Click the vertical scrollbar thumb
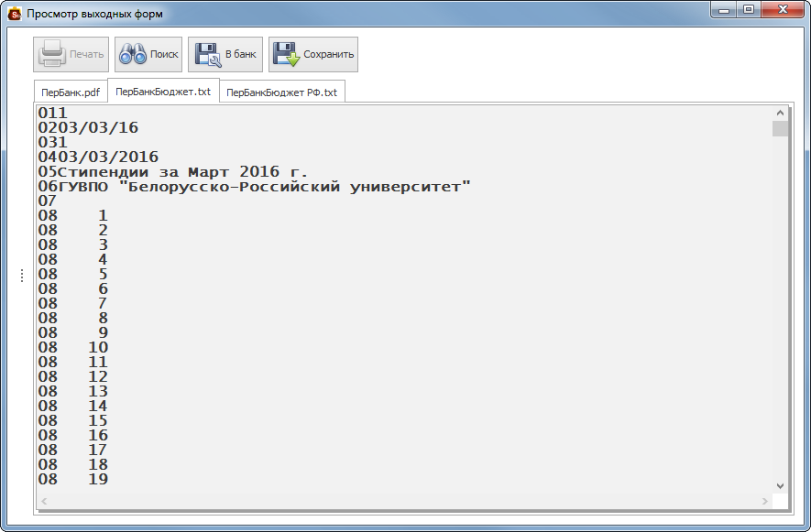Image resolution: width=811 pixels, height=532 pixels. pyautogui.click(x=780, y=129)
